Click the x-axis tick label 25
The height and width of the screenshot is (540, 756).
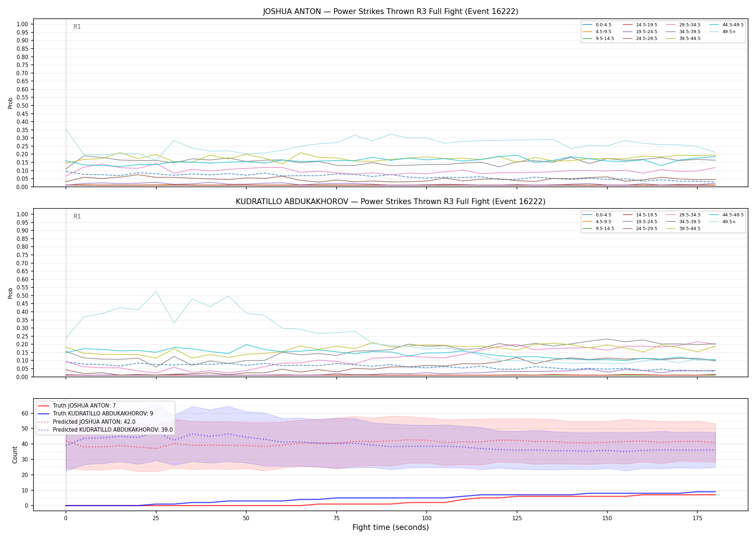coord(156,518)
